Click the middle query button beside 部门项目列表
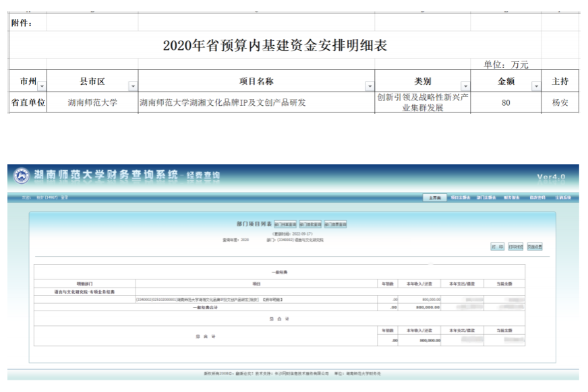 (x=310, y=225)
